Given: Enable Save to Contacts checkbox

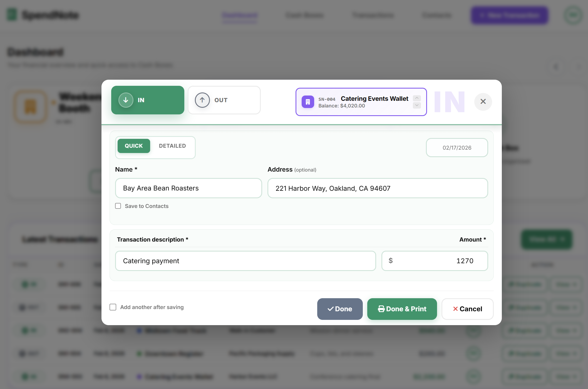Looking at the screenshot, I should click(x=118, y=206).
